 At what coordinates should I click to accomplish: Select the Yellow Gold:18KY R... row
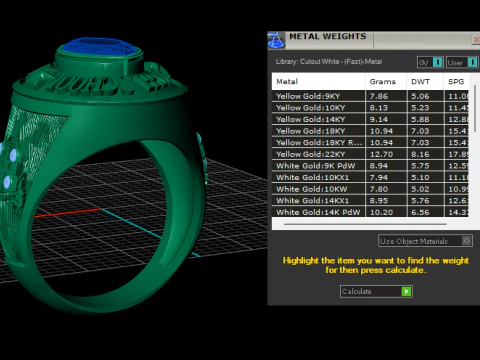coord(370,143)
